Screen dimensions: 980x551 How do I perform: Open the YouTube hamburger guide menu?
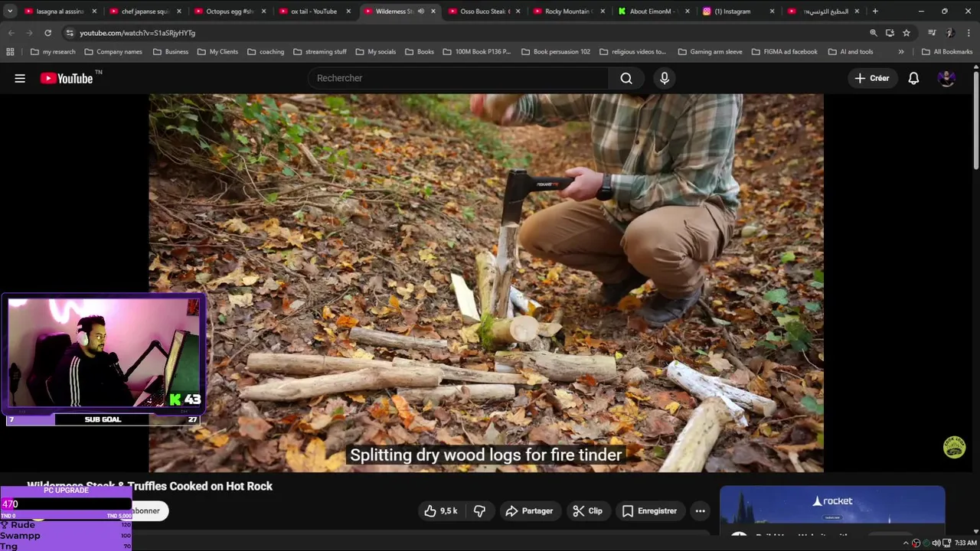(x=20, y=78)
